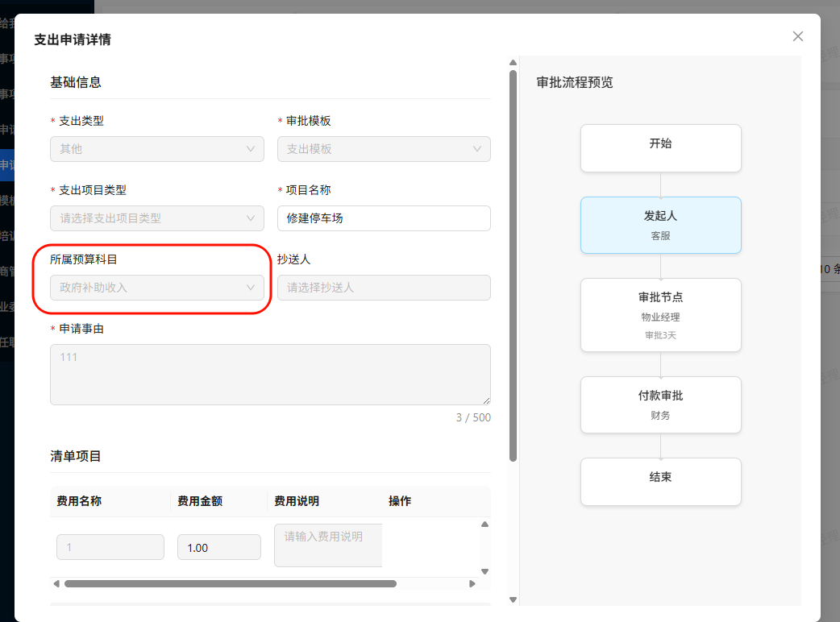The image size is (840, 622).
Task: Click the up arrow of table vertical scrollbar
Action: pyautogui.click(x=484, y=525)
